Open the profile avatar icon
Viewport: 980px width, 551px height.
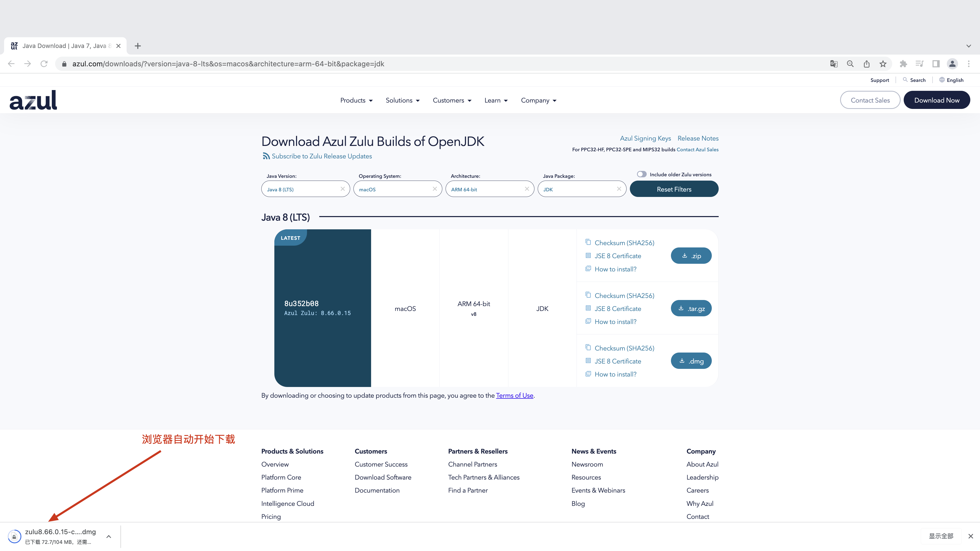952,64
